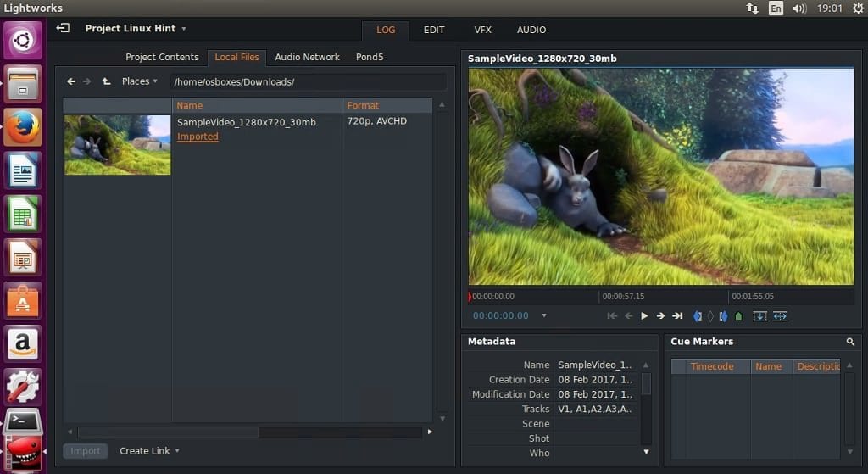The image size is (868, 474).
Task: Search the Cue Markers panel
Action: [x=850, y=342]
